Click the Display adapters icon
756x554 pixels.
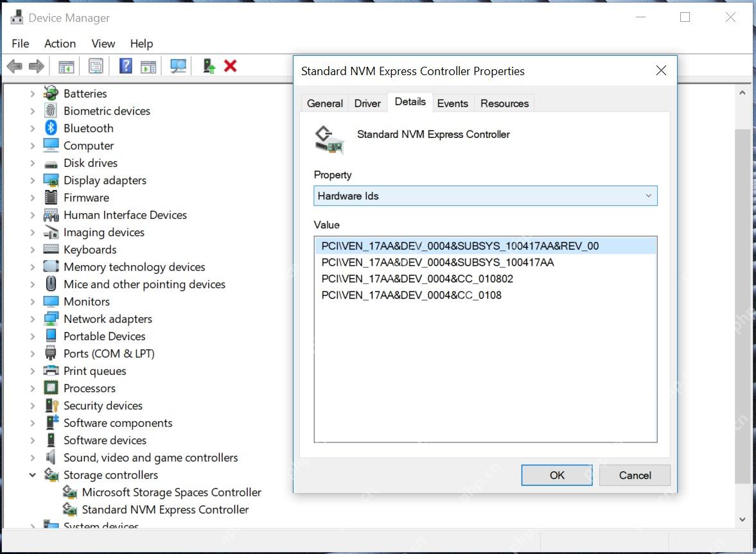click(x=51, y=180)
